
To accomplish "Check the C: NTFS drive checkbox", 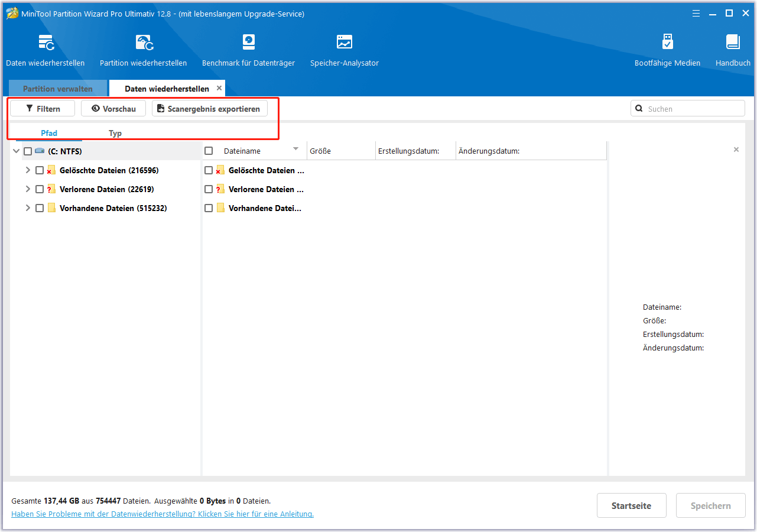I will point(28,151).
